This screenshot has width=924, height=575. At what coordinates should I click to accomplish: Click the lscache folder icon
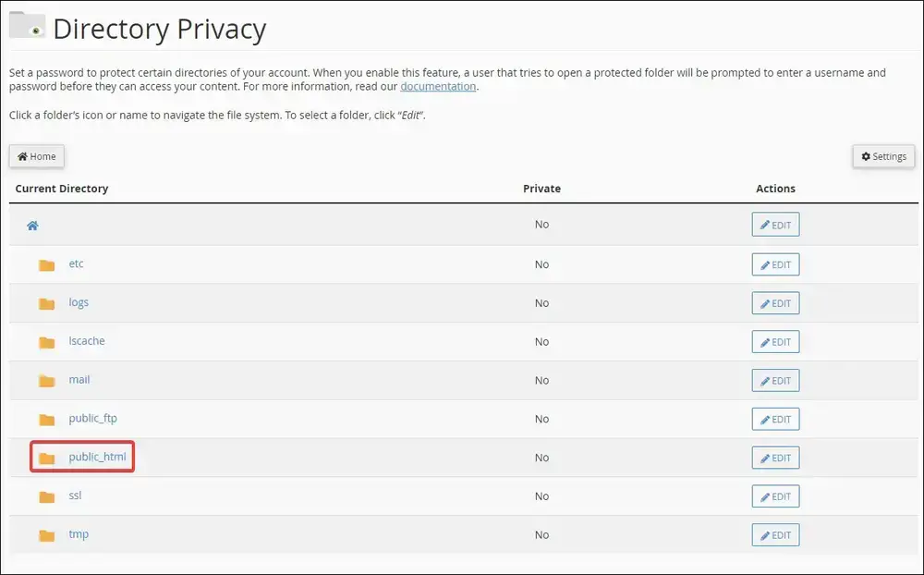tap(46, 342)
